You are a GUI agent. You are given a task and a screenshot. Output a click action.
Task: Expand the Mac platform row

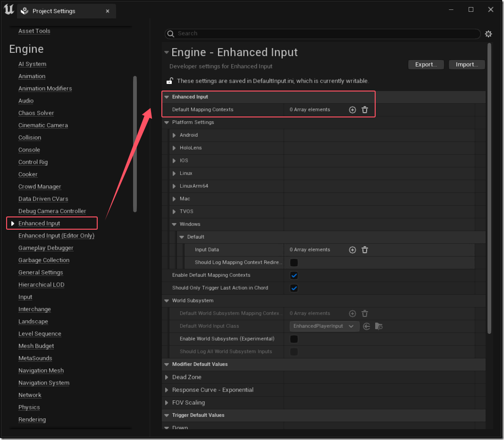174,199
